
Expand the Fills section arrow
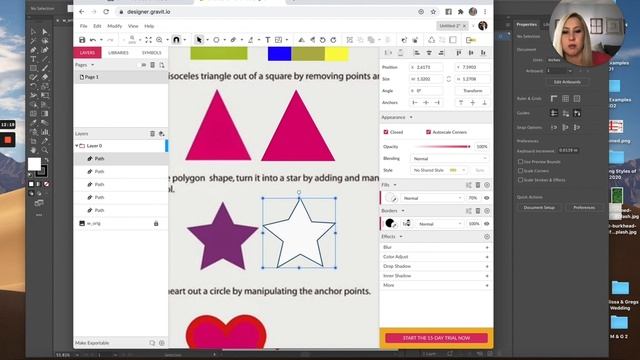coord(395,185)
